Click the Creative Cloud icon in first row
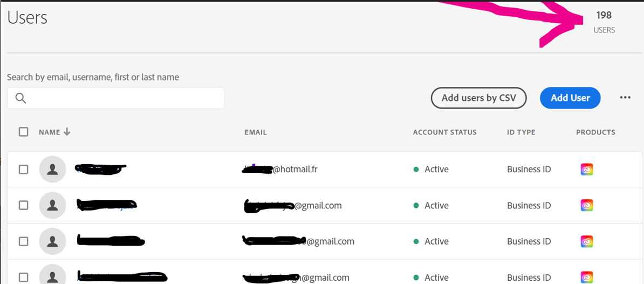Viewport: 644px width, 284px height. click(x=586, y=170)
